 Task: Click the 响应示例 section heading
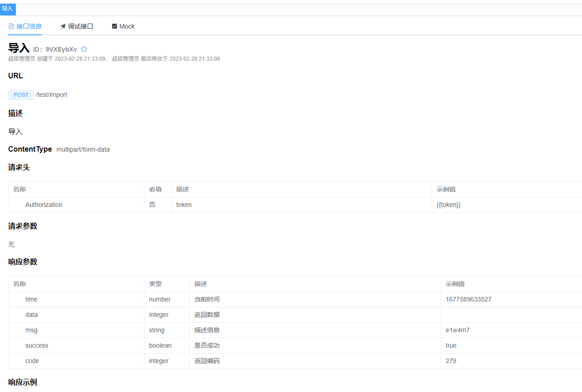coord(23,382)
